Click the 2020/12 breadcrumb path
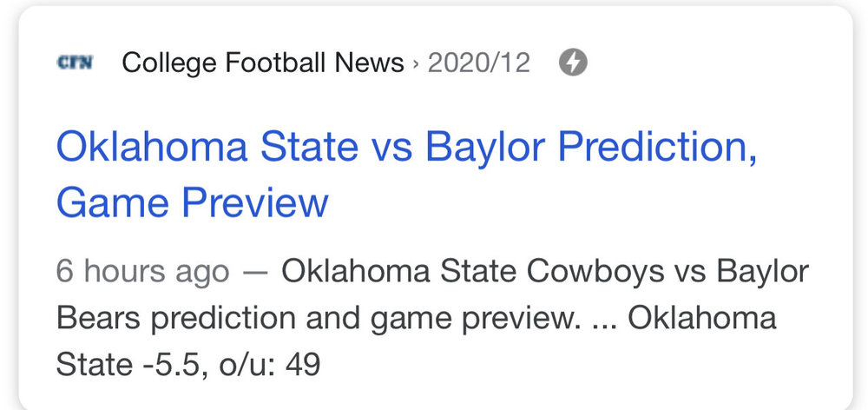This screenshot has width=868, height=410. (478, 63)
